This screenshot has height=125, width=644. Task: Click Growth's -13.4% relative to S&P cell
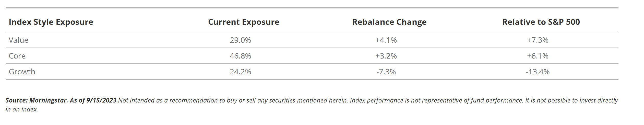(538, 72)
